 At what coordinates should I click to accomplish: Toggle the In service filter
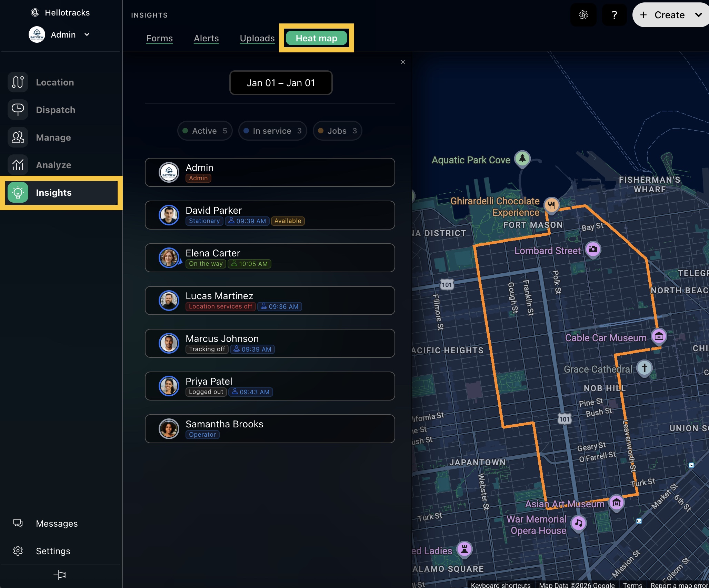272,131
